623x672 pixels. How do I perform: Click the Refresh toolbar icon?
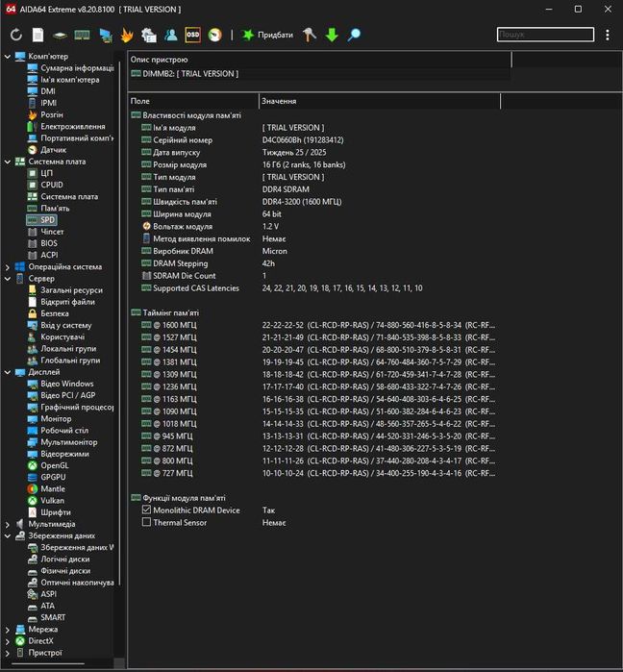pos(16,35)
